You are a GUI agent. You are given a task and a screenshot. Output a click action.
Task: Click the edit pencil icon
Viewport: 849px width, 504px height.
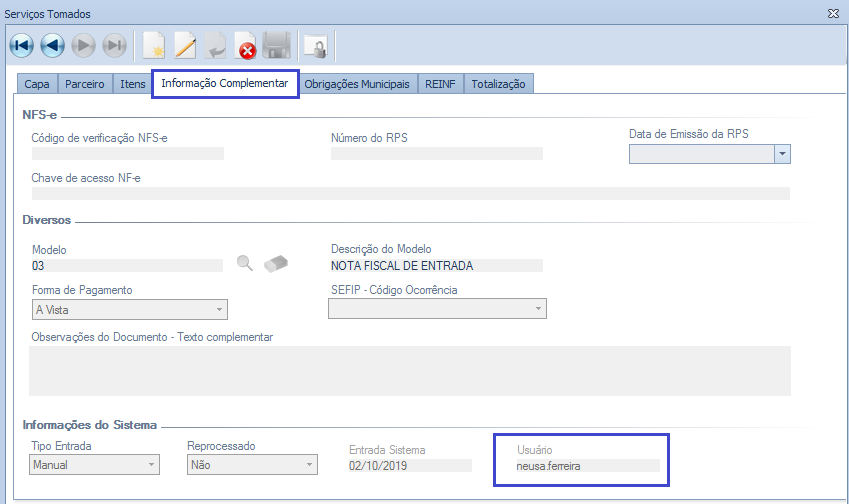coord(185,46)
